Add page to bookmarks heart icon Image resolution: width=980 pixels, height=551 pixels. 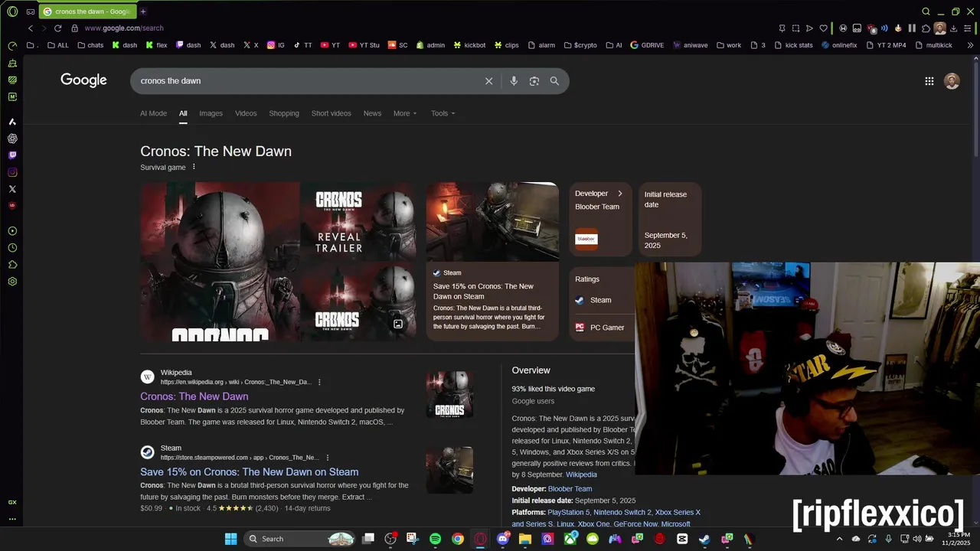pyautogui.click(x=823, y=28)
